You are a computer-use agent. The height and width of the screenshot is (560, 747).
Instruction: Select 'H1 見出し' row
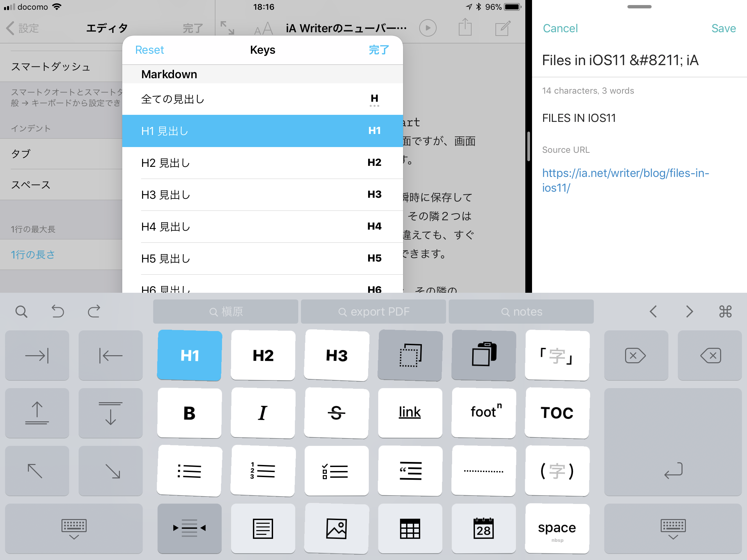pos(262,131)
